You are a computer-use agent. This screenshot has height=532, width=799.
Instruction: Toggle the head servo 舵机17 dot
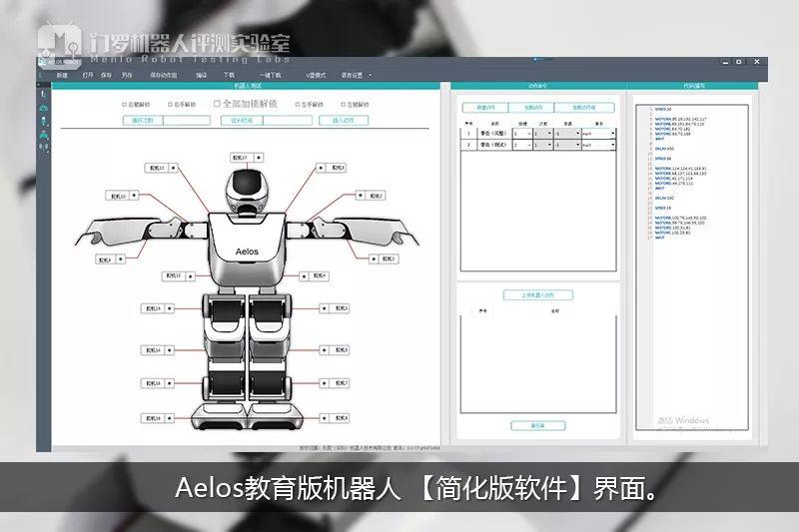(259, 158)
